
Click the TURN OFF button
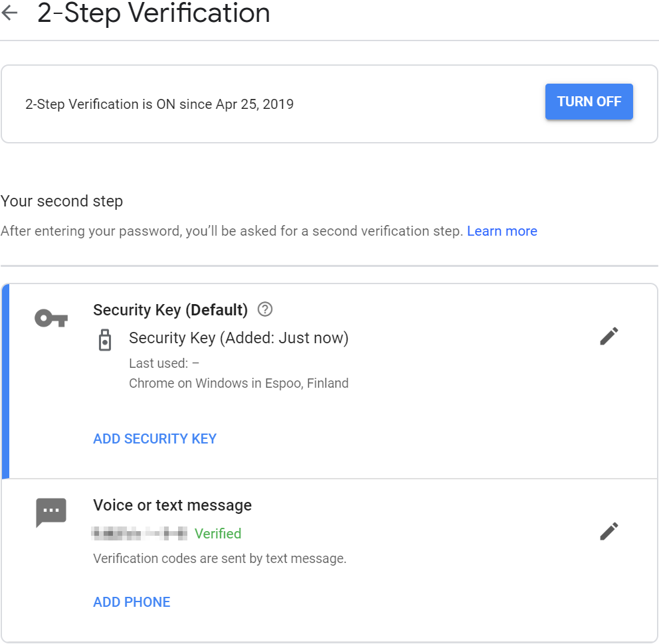click(589, 102)
